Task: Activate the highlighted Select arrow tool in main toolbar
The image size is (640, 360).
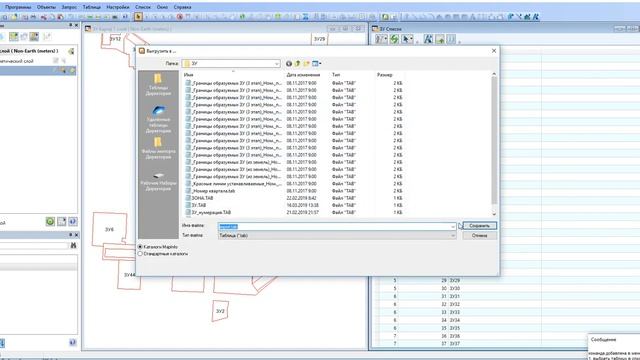Action: coord(138,17)
